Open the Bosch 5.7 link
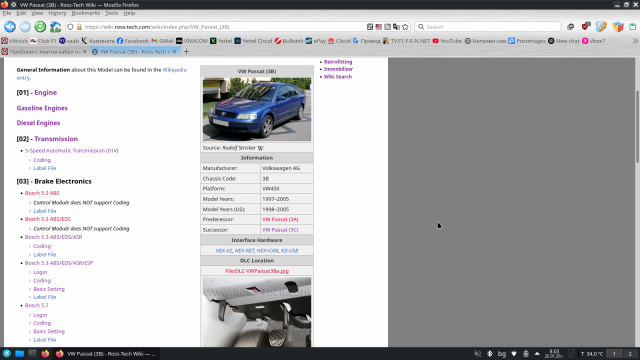This screenshot has width=640, height=360. 36,305
